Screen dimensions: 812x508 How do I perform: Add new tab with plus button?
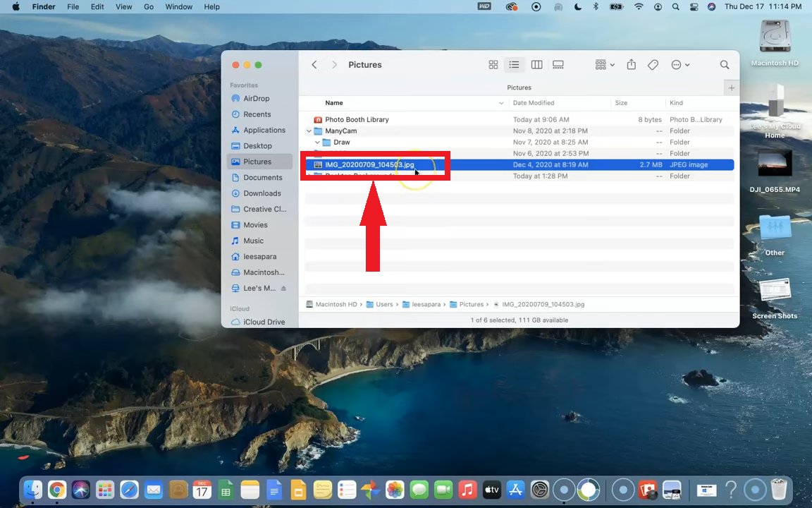tap(732, 88)
